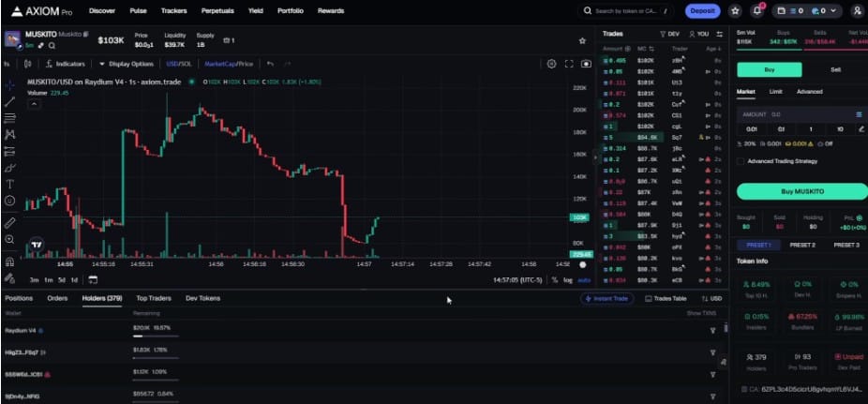Switch the holders list USD toggle

pyautogui.click(x=711, y=298)
